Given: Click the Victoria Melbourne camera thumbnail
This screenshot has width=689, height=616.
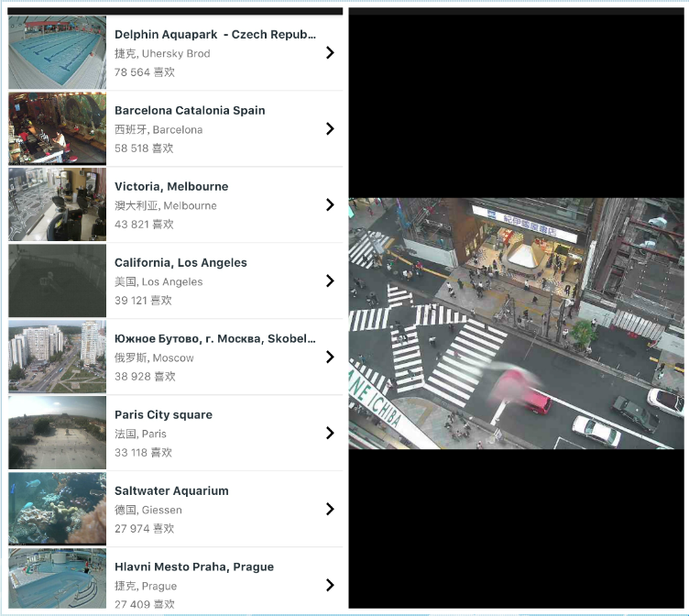Looking at the screenshot, I should (x=57, y=205).
